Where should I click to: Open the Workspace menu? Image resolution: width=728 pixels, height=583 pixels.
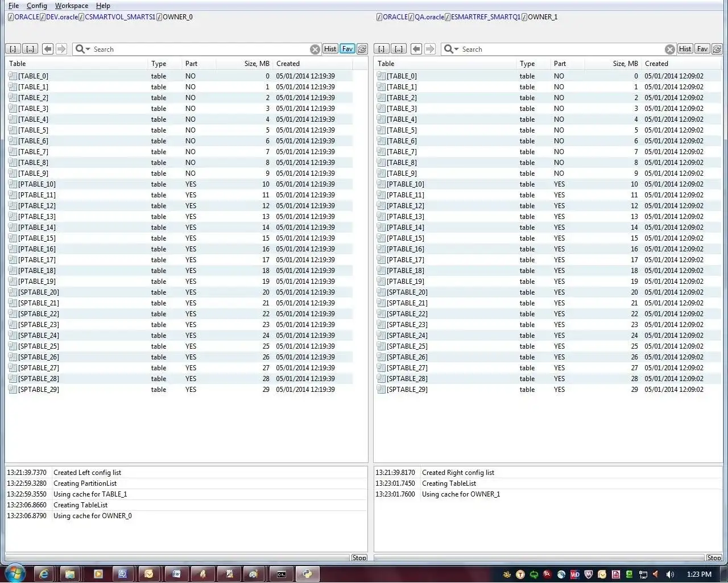pos(72,6)
